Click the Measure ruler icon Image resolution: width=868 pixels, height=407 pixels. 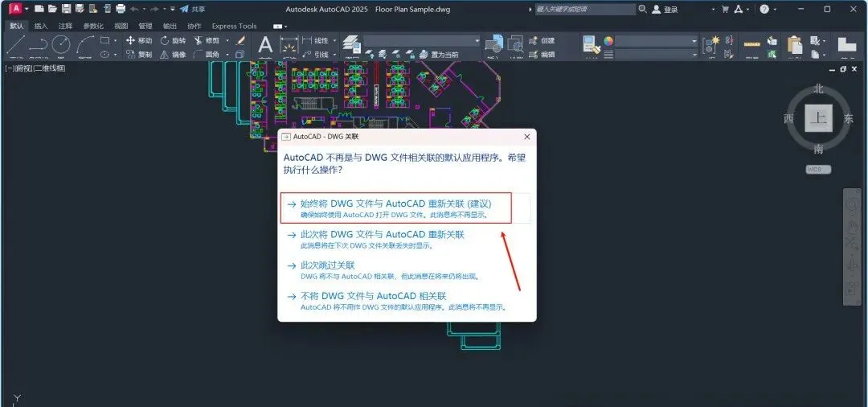[x=751, y=44]
